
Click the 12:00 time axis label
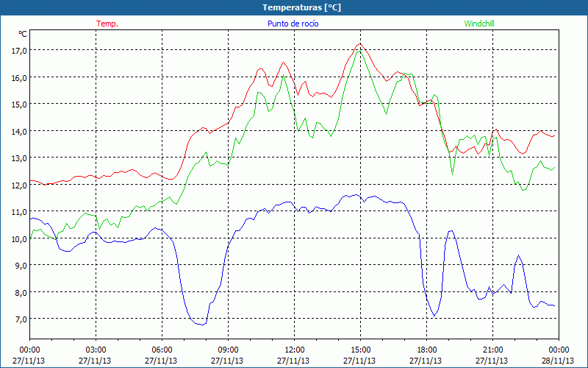(x=295, y=350)
